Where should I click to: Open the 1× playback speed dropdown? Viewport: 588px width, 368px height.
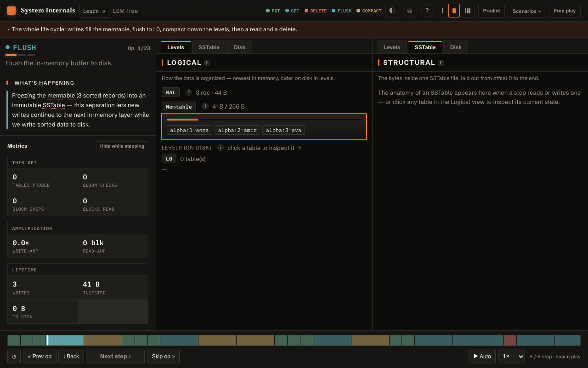511,356
